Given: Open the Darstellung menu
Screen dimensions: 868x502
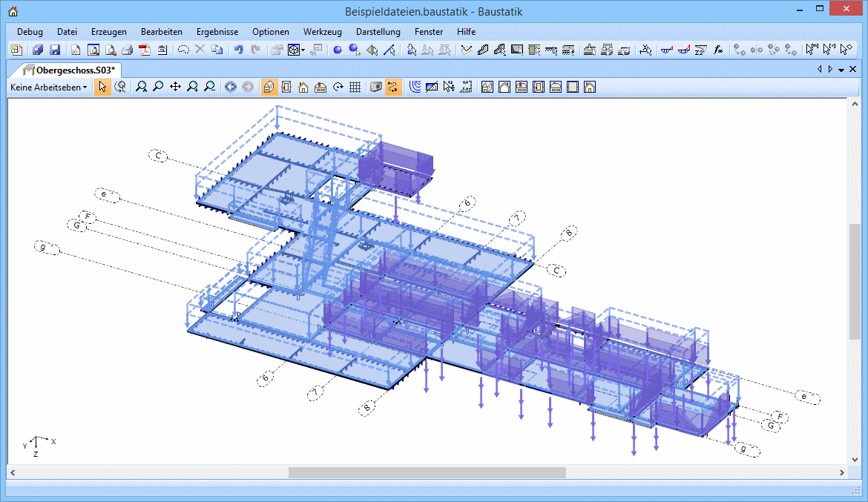Looking at the screenshot, I should pos(378,32).
